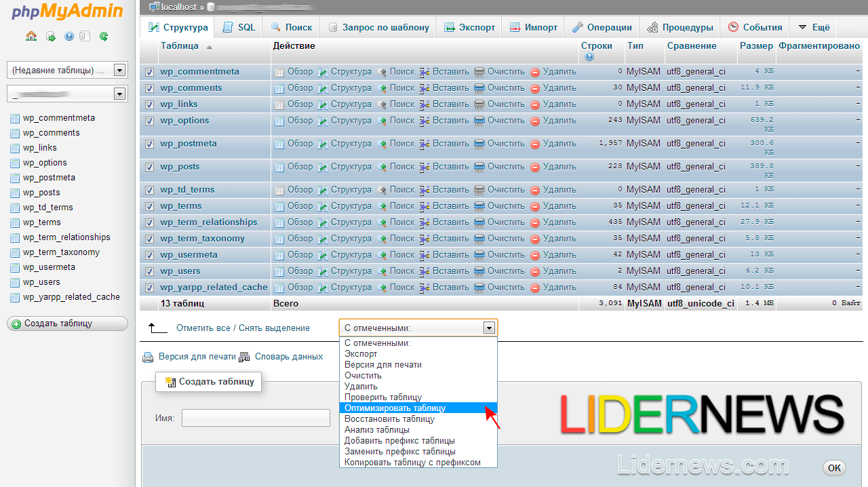Click the Обзор icon in wp_commentmeta row
Viewport: 868px width, 487px height.
[x=279, y=72]
